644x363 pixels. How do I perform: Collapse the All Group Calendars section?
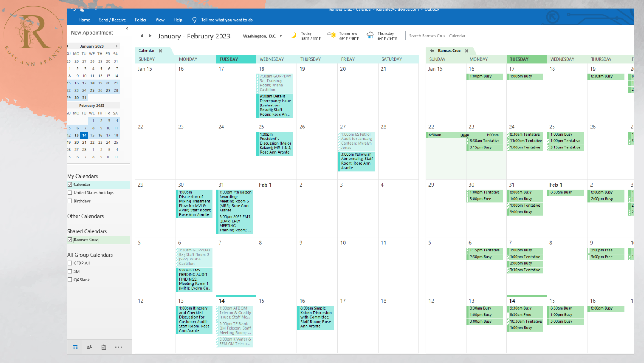(x=90, y=255)
